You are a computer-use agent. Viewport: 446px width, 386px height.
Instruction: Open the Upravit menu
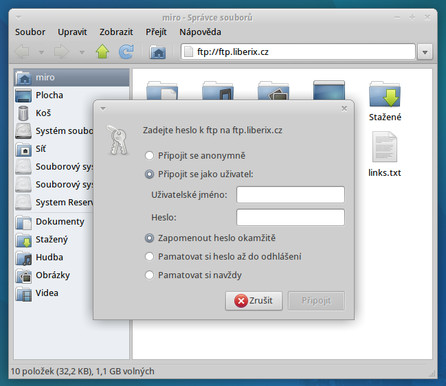click(x=72, y=32)
